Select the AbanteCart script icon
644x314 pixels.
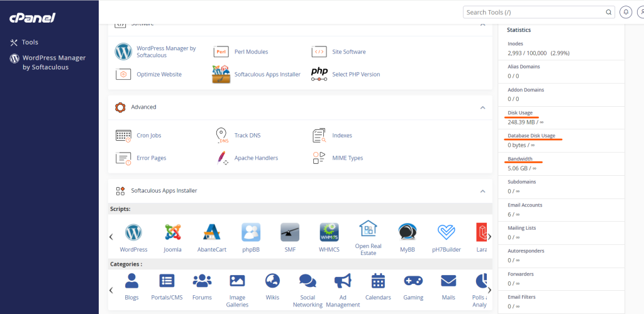(x=212, y=232)
